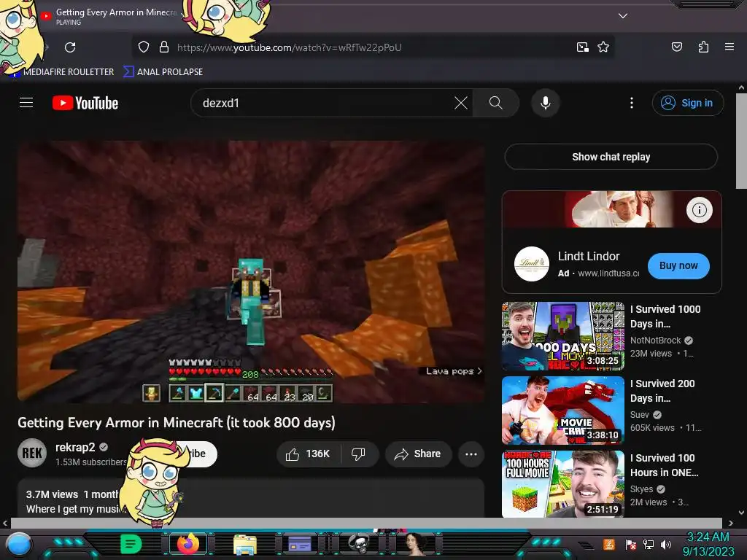
Task: Click the 3:38:10 video thumbnail
Action: click(x=562, y=411)
